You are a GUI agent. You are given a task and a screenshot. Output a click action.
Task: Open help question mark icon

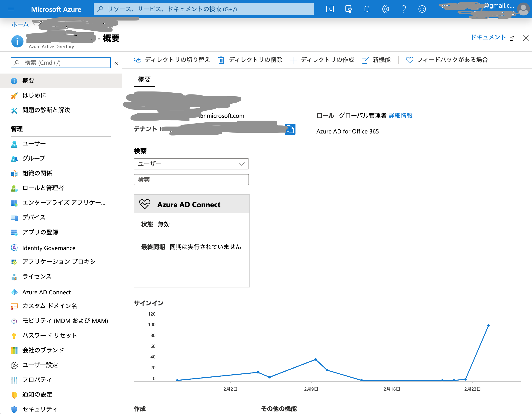(404, 9)
